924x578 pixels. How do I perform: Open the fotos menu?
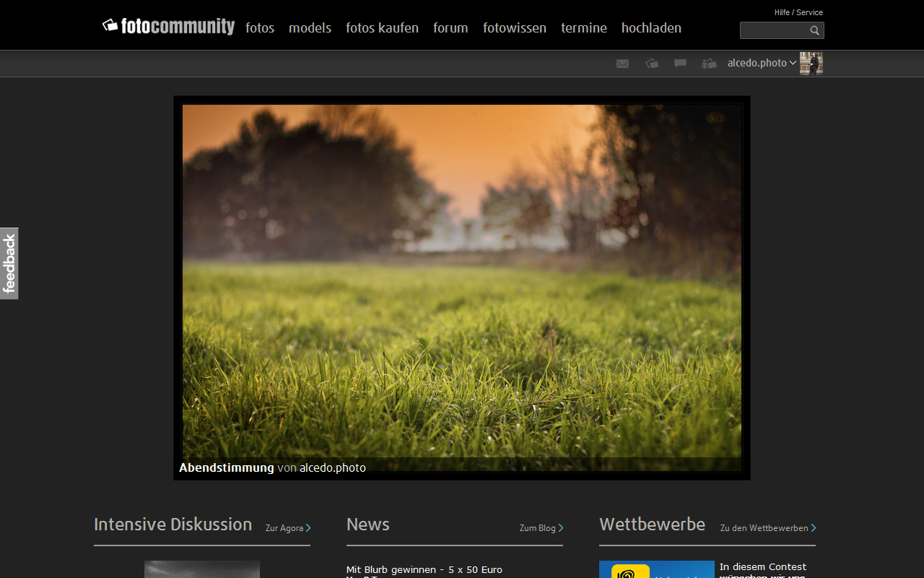point(260,27)
